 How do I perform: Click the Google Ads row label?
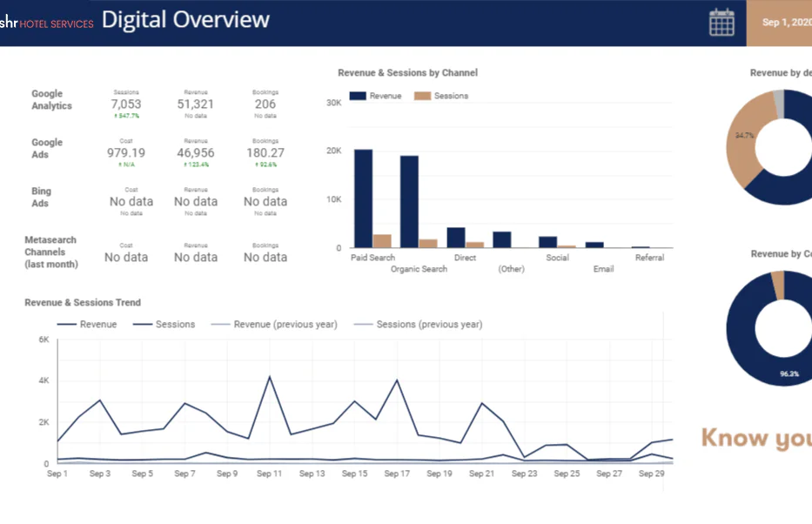pos(47,148)
